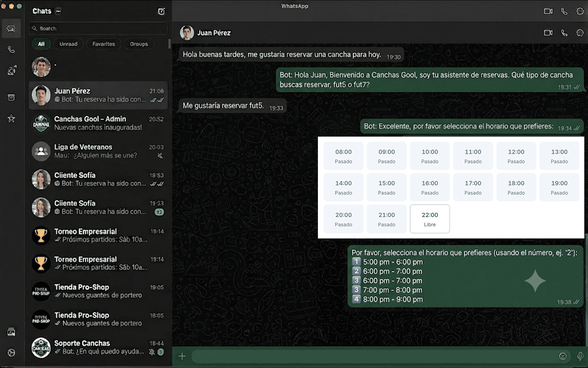
Task: Start video call with Juan Pérez
Action: 548,33
